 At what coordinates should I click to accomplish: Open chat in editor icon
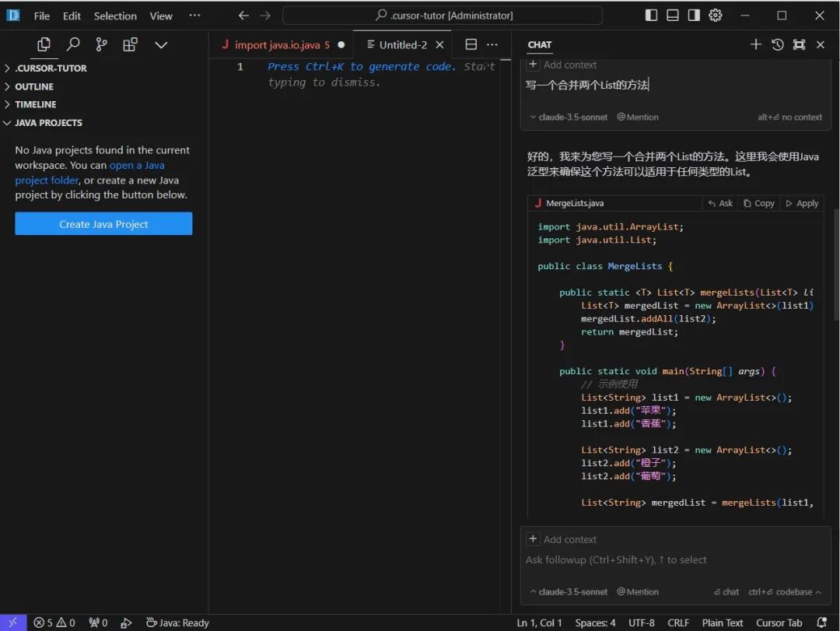799,44
